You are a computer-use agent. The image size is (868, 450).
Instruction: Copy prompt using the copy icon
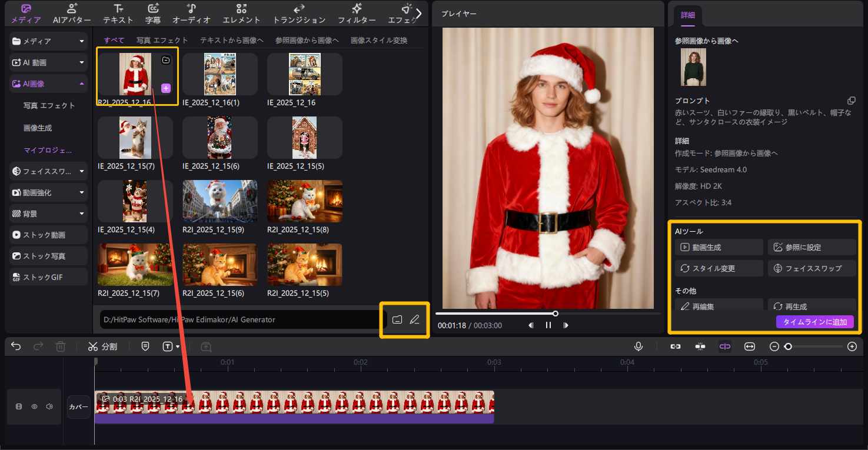click(x=851, y=101)
